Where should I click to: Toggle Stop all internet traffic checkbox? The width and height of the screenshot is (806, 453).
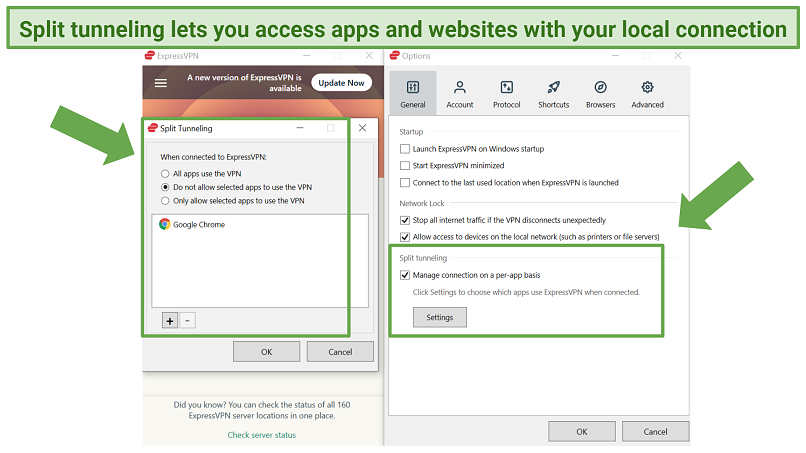point(405,220)
